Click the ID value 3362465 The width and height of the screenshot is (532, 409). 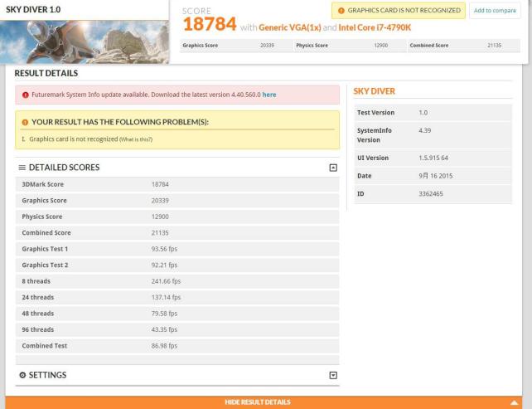(x=431, y=194)
